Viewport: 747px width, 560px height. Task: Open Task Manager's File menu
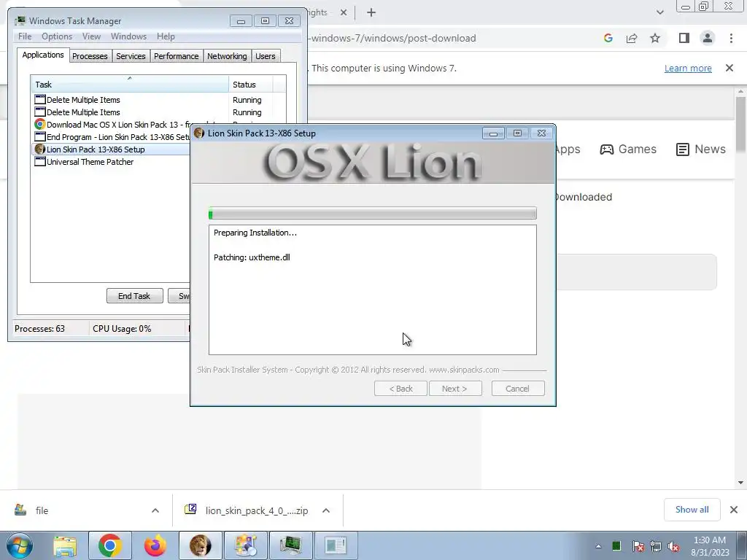click(x=25, y=36)
